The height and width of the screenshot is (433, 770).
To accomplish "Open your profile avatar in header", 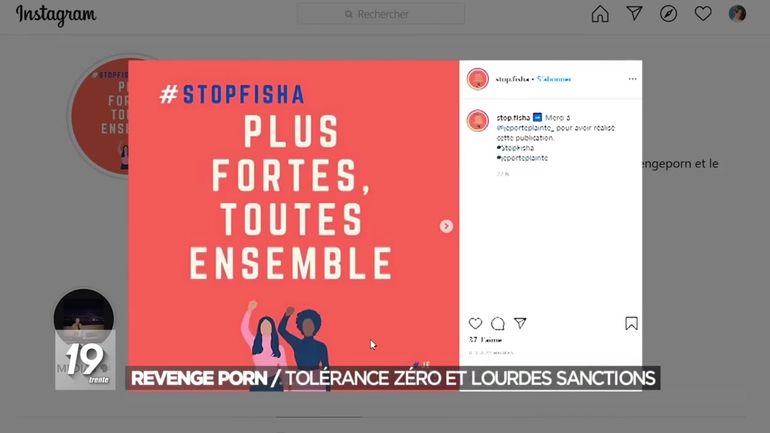I will click(737, 14).
